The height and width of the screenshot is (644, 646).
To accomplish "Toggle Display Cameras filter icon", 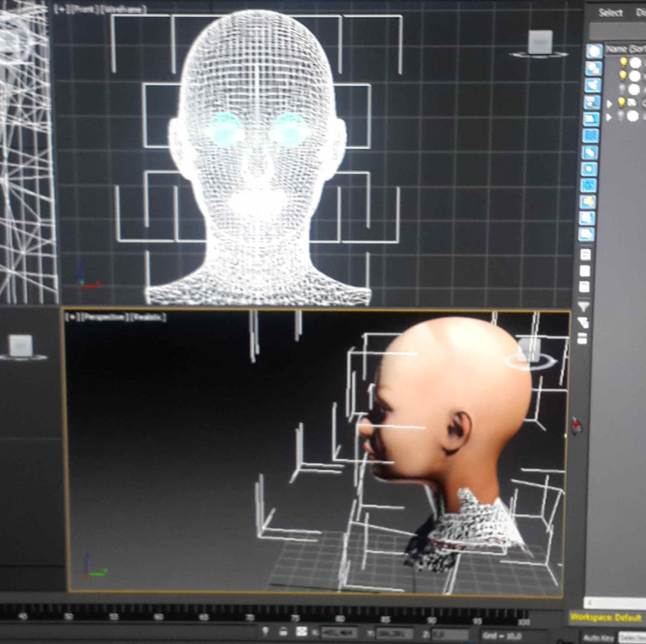I will (593, 102).
